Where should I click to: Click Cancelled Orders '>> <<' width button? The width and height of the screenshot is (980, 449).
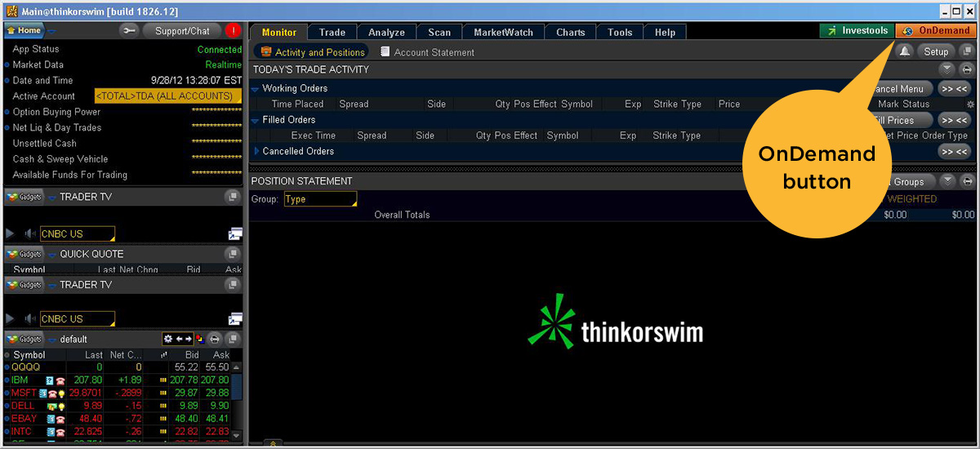click(954, 152)
